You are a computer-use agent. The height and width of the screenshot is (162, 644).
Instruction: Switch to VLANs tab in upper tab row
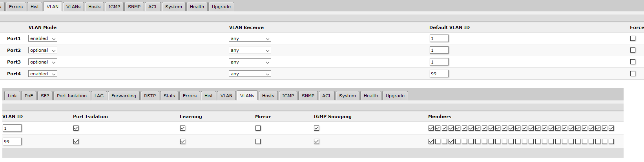(x=73, y=7)
